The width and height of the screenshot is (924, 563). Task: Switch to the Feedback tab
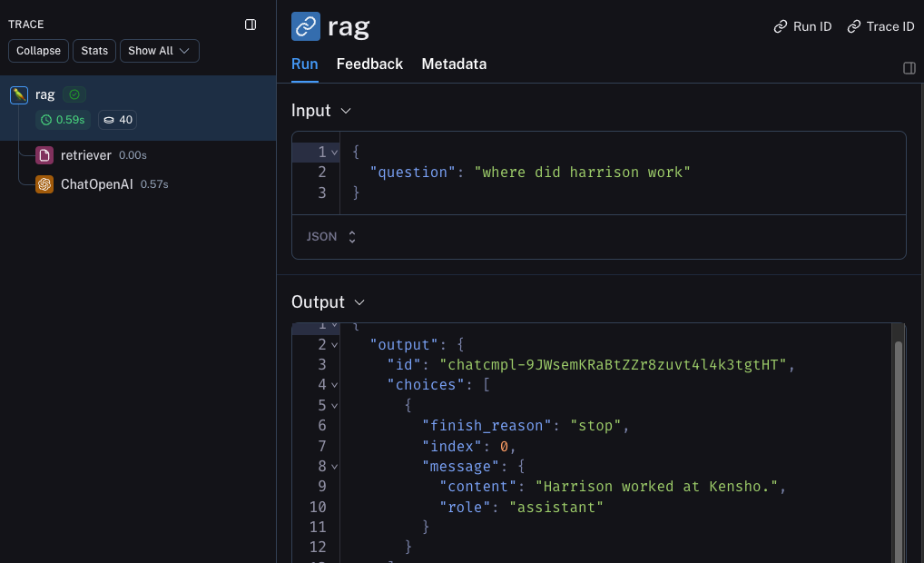(x=369, y=64)
